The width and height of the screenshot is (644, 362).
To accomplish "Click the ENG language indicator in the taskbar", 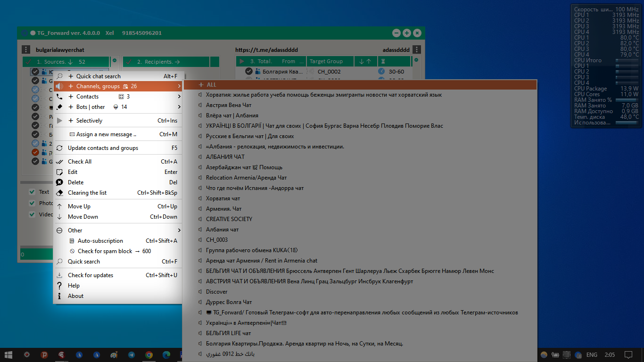I will [591, 355].
